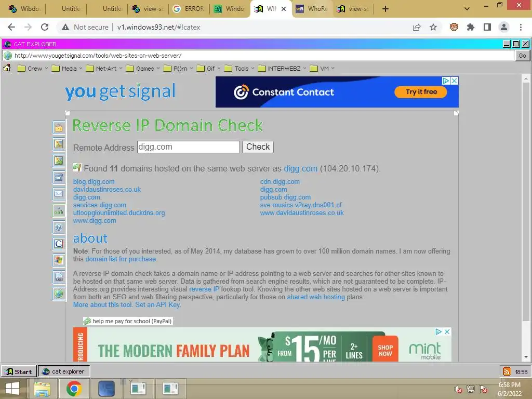Open the Google G sidebar tool icon
This screenshot has width=532, height=399.
coord(59,244)
